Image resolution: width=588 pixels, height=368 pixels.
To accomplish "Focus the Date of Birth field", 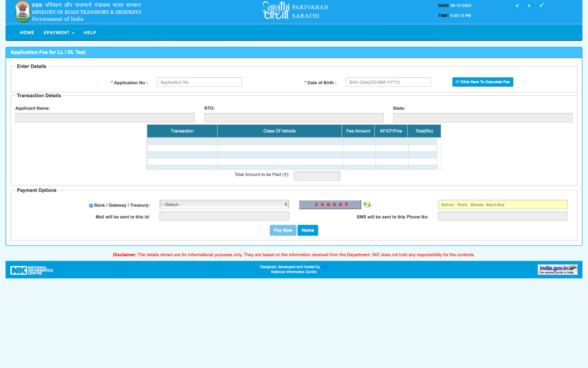I will [388, 82].
